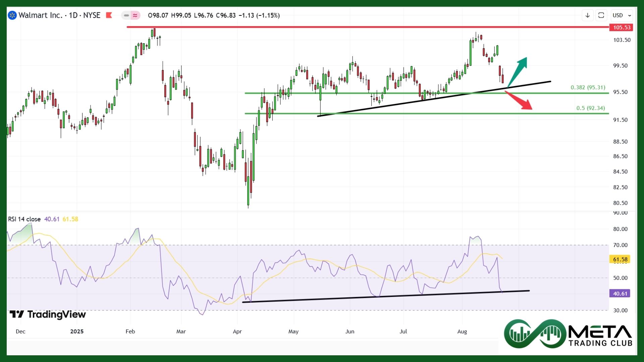Click the RSI 14 close indicator label
The image size is (644, 362).
pyautogui.click(x=24, y=219)
